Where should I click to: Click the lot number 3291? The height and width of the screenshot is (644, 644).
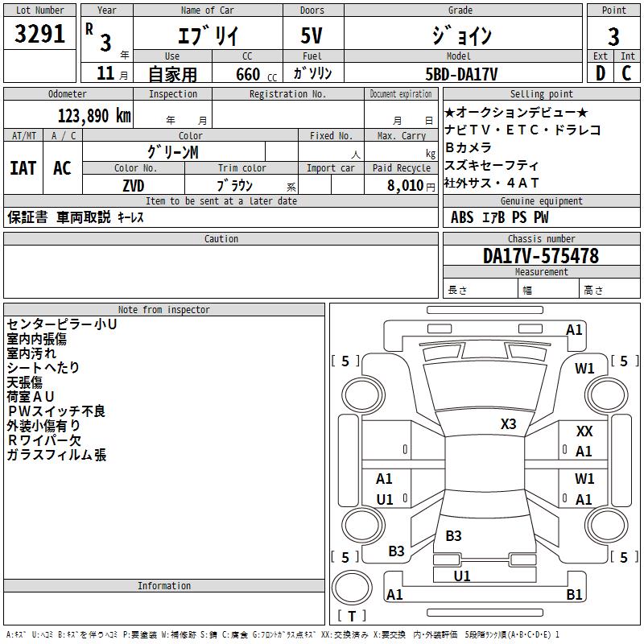pos(40,34)
